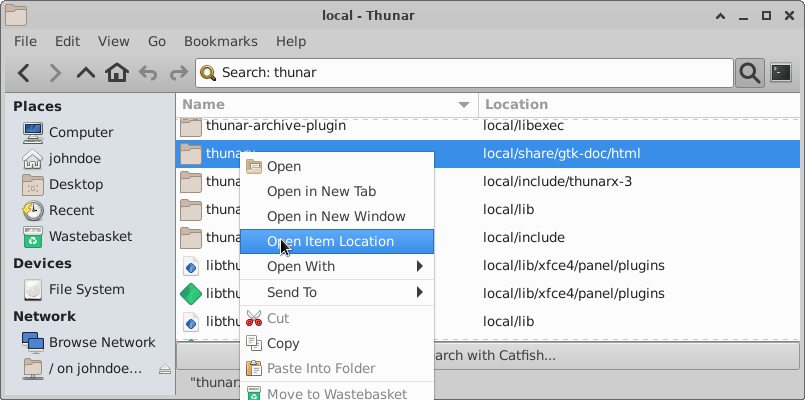Viewport: 805px width, 400px height.
Task: Click the Location column header
Action: 639,105
